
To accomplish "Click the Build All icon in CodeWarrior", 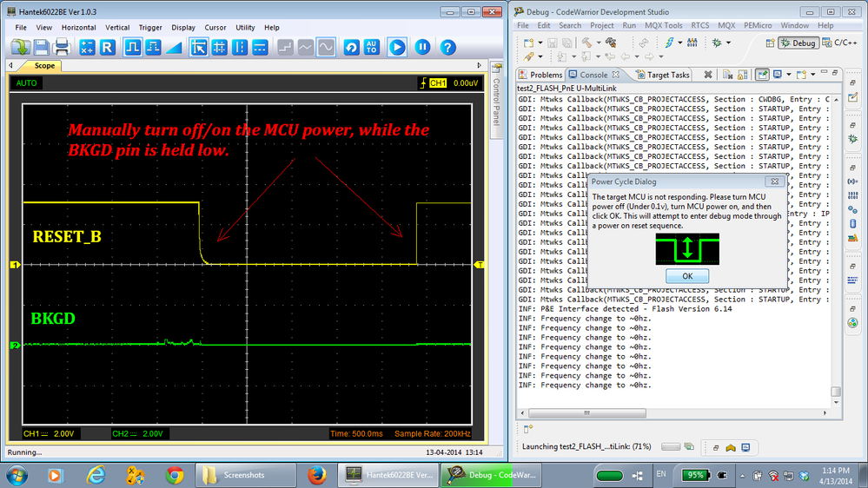I will click(x=611, y=43).
